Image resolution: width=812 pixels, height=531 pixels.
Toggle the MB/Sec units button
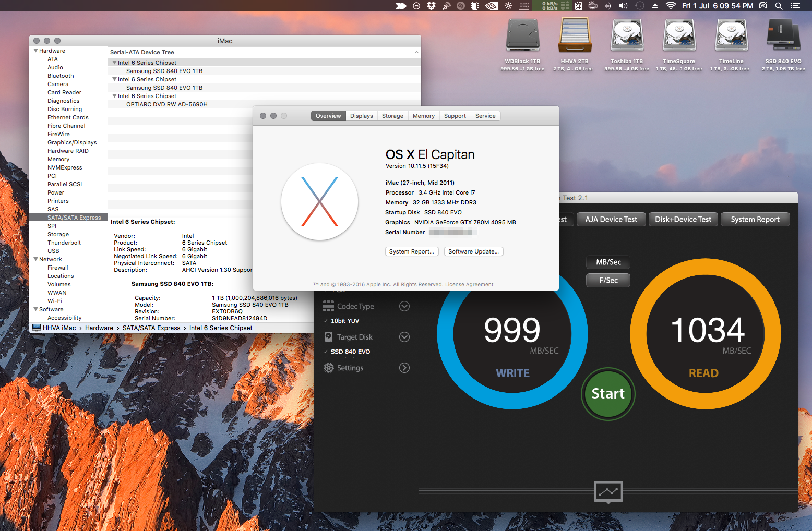(x=608, y=262)
